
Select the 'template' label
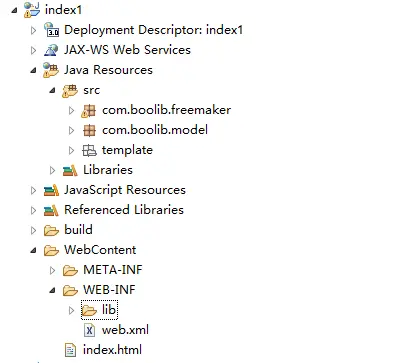(127, 150)
